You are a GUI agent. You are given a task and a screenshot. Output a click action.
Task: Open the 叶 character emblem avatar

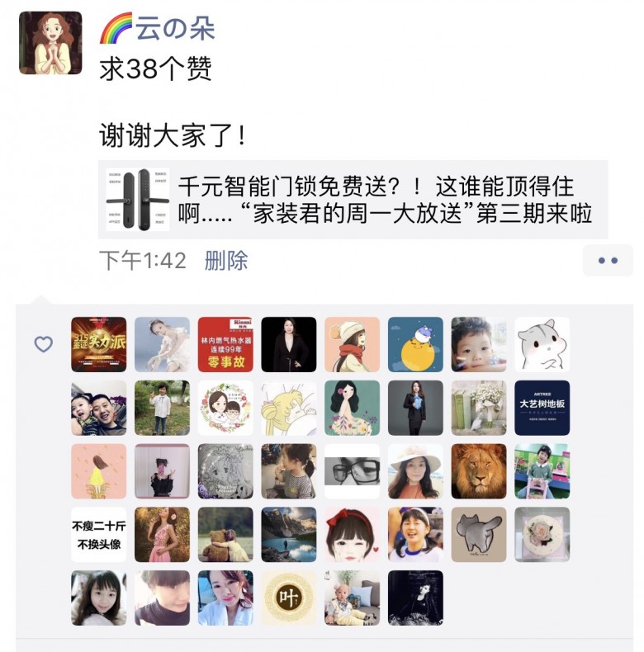pos(289,598)
